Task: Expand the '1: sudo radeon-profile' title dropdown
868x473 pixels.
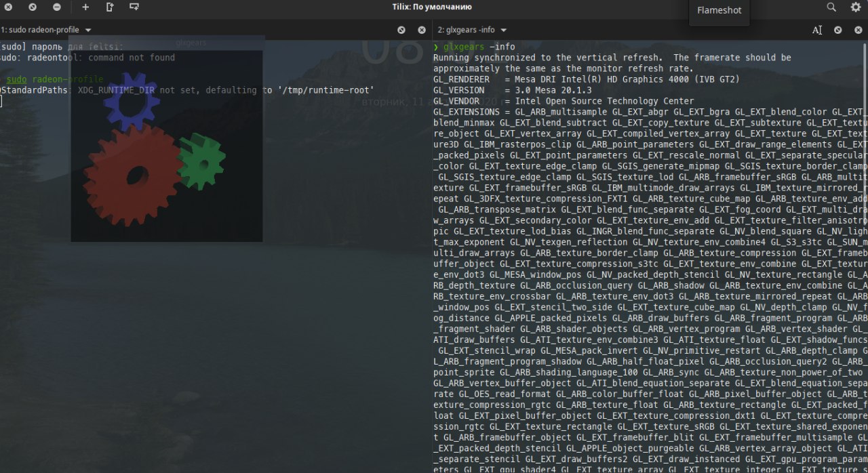Action: pos(88,30)
